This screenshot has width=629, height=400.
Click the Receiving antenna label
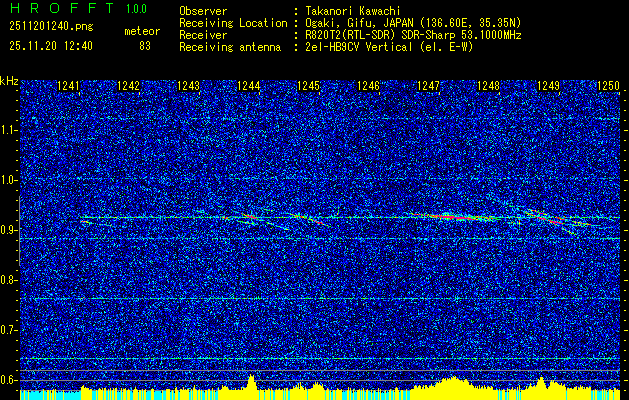click(230, 47)
